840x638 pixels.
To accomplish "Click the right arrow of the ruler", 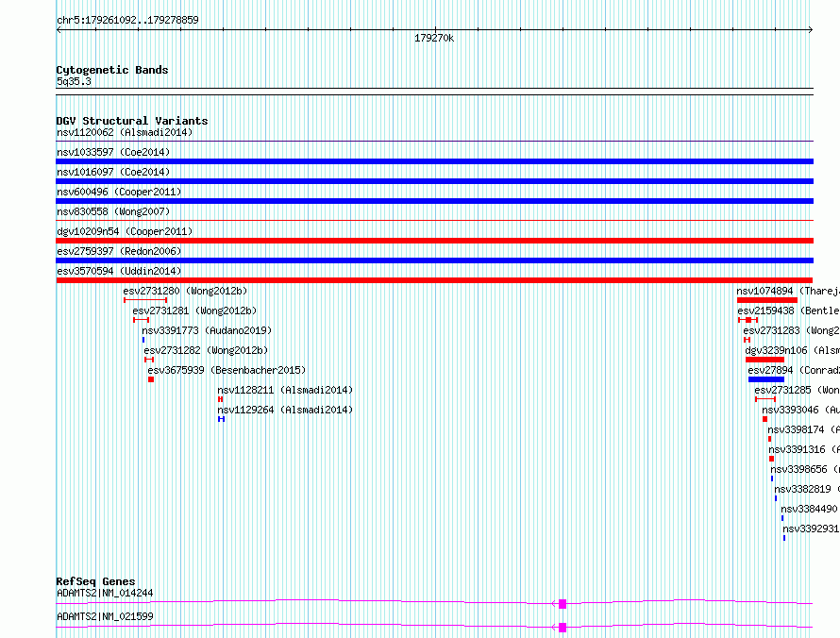I will pyautogui.click(x=811, y=30).
